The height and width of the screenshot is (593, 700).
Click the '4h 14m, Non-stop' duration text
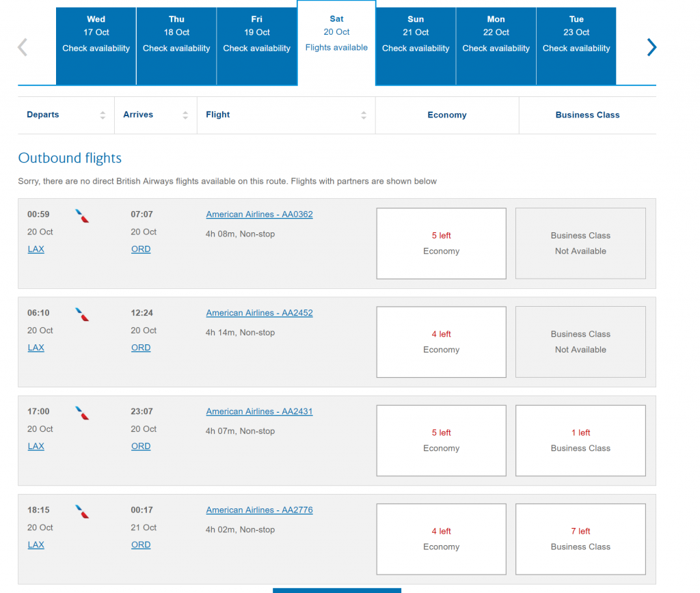click(x=240, y=333)
